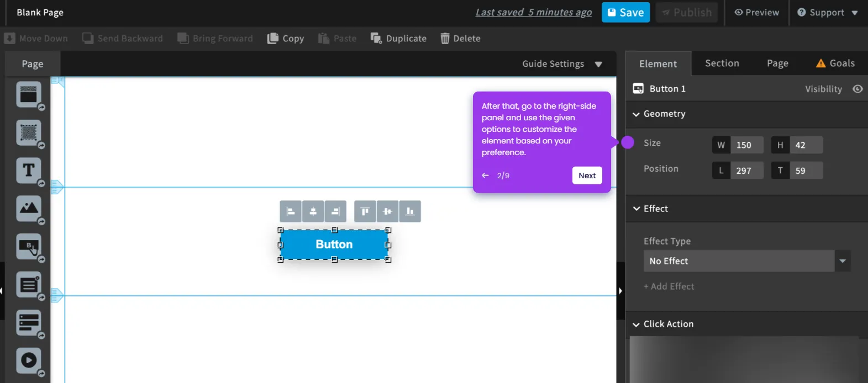Select the blue Button on the canvas

click(x=334, y=244)
